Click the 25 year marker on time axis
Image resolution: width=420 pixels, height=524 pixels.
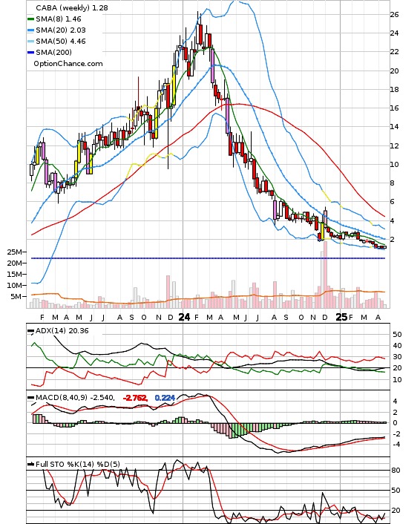341,317
